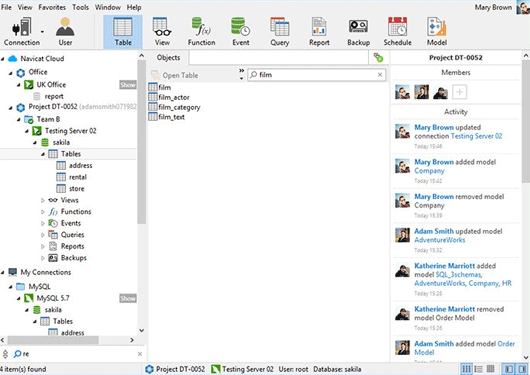Viewport: 530px width, 375px height.
Task: Expand the Queries node
Action: tap(43, 235)
